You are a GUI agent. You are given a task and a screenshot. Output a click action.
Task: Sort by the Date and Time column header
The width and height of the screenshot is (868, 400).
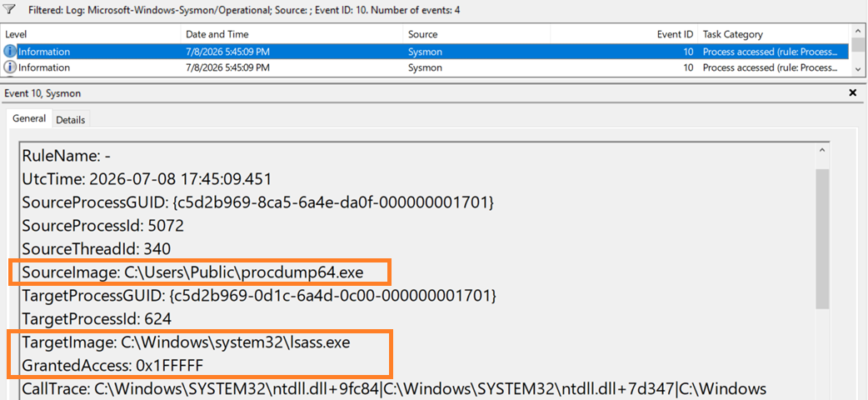217,34
